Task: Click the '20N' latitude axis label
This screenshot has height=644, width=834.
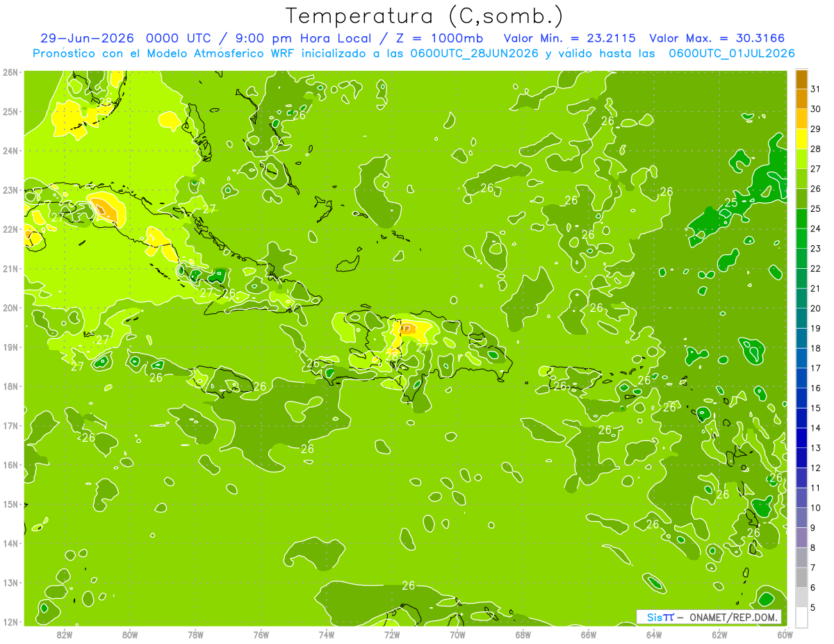Action: (10, 308)
